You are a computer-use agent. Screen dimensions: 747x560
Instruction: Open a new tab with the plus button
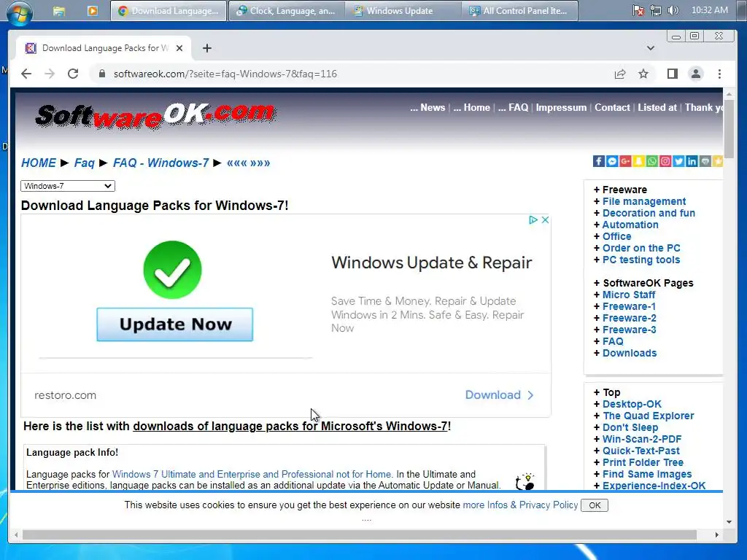click(x=206, y=48)
